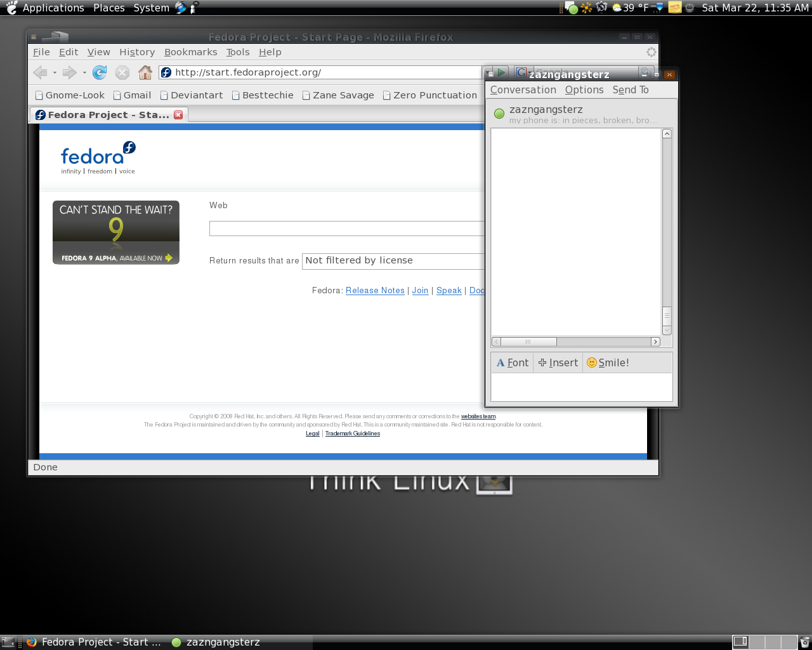
Task: Open the Send To menu
Action: coord(631,90)
